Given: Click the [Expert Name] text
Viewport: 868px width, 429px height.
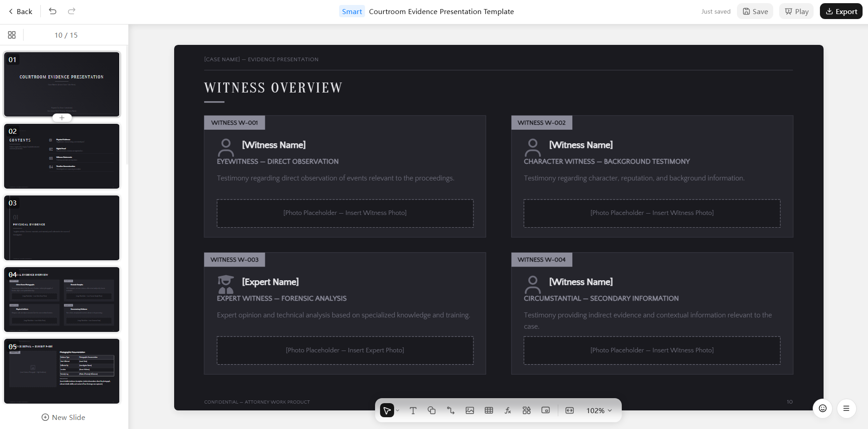Looking at the screenshot, I should pyautogui.click(x=270, y=282).
